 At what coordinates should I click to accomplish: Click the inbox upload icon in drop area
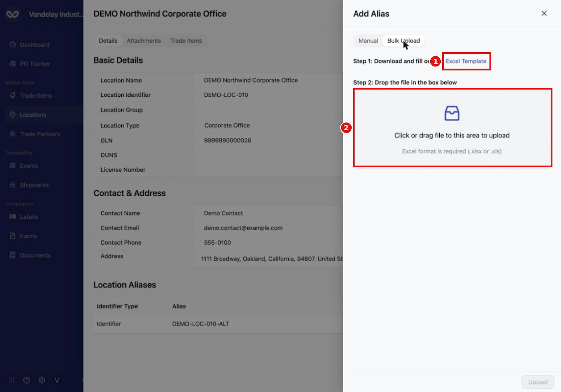[x=452, y=113]
